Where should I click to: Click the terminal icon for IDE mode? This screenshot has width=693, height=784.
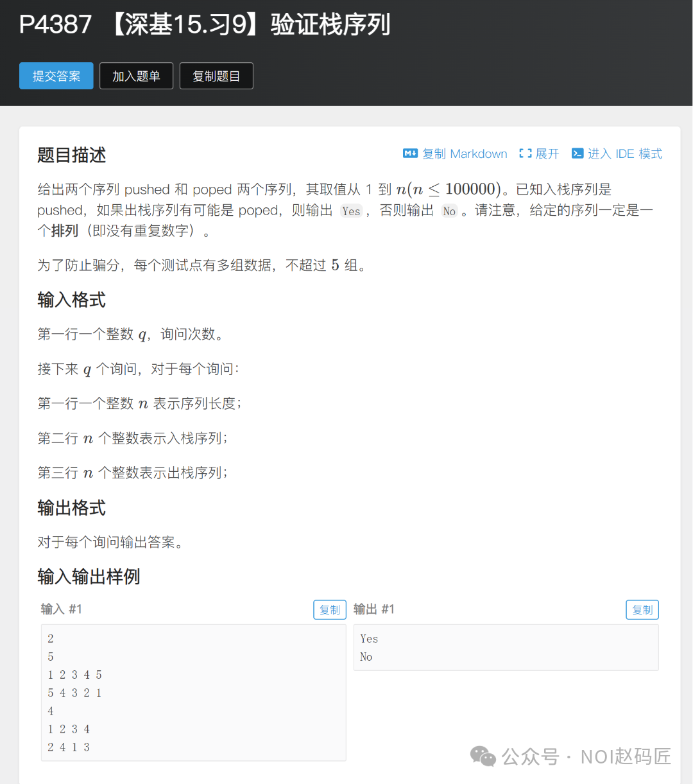(x=577, y=153)
